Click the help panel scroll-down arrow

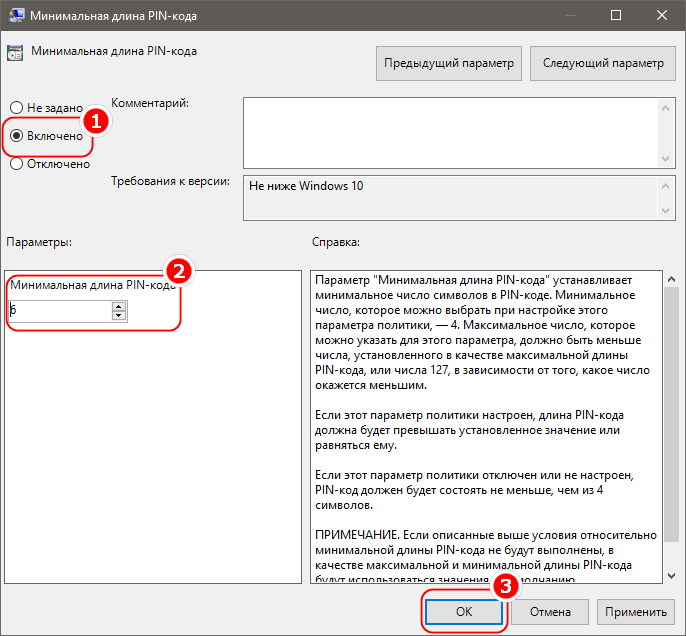click(672, 576)
